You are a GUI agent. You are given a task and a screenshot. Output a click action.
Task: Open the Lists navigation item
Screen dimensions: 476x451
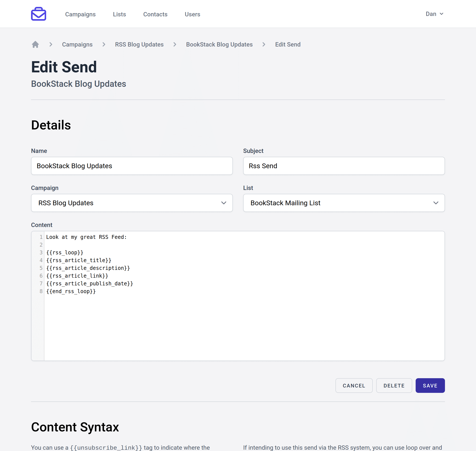(119, 14)
